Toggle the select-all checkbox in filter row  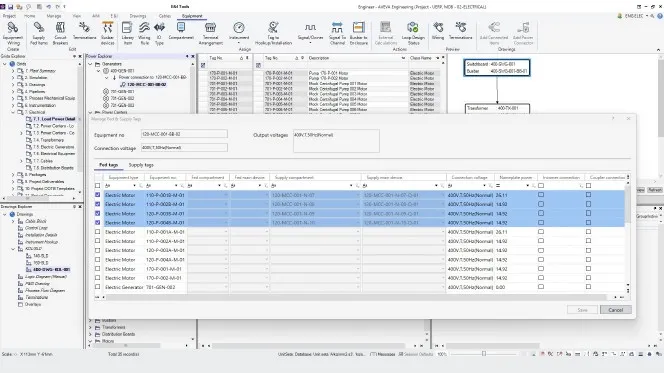(x=98, y=185)
